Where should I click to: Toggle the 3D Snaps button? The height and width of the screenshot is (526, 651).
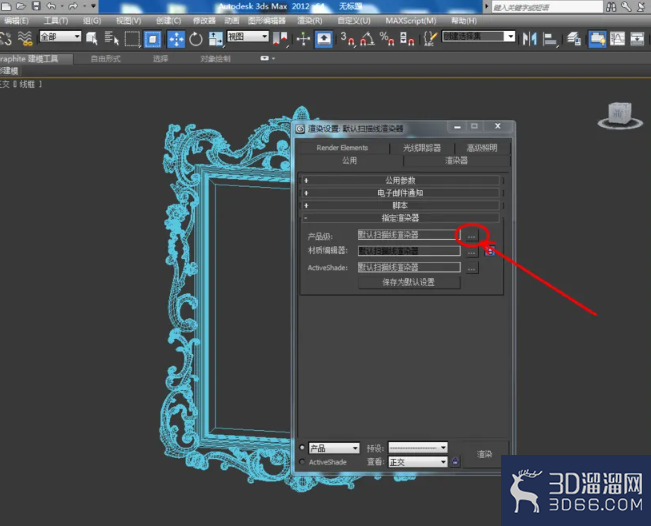coord(348,39)
